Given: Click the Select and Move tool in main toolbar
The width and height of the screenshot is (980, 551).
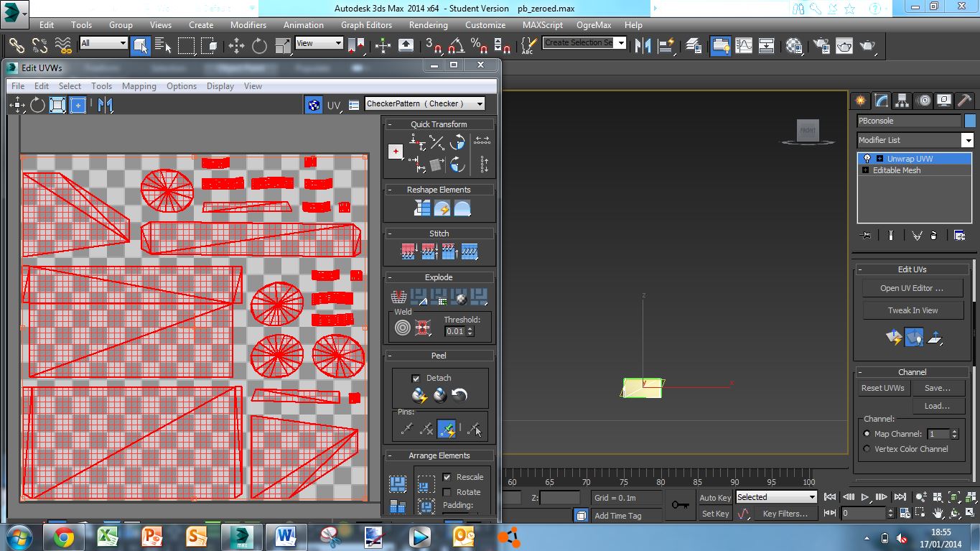Looking at the screenshot, I should tap(236, 45).
